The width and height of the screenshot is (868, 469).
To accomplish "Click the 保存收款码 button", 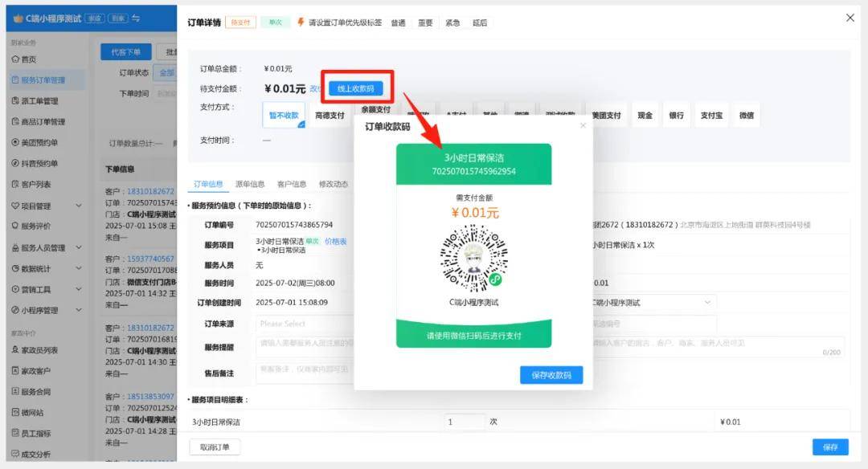I will tap(551, 375).
